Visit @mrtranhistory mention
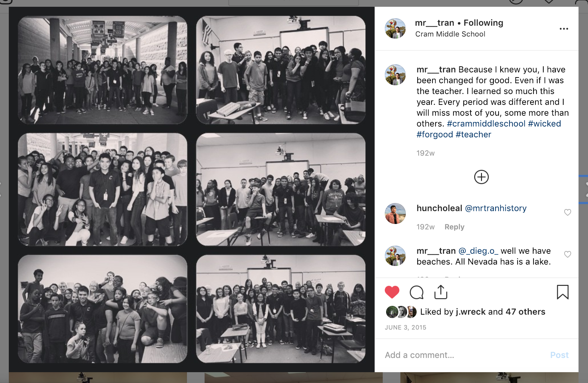Viewport: 588px width, 383px height. (496, 208)
